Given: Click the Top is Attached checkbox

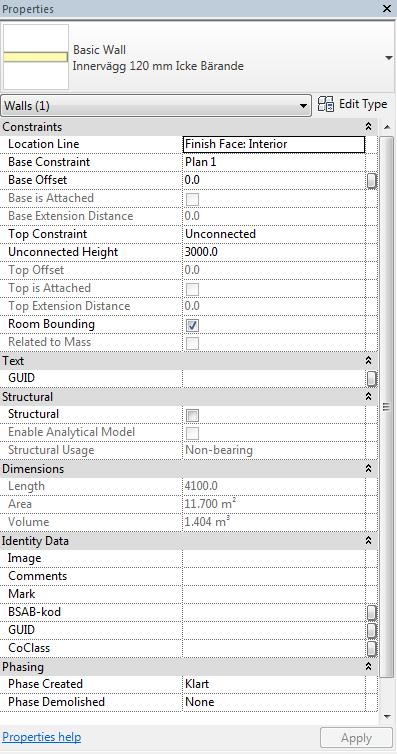Looking at the screenshot, I should [192, 289].
